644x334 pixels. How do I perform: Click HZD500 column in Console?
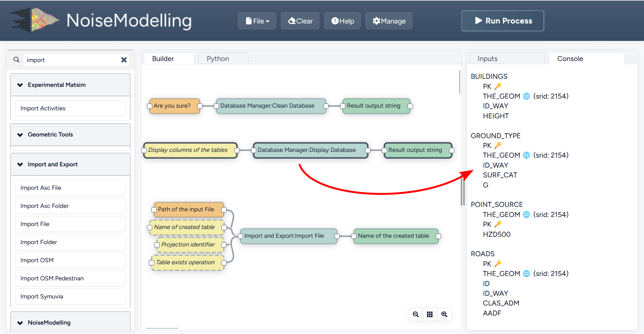pyautogui.click(x=497, y=234)
